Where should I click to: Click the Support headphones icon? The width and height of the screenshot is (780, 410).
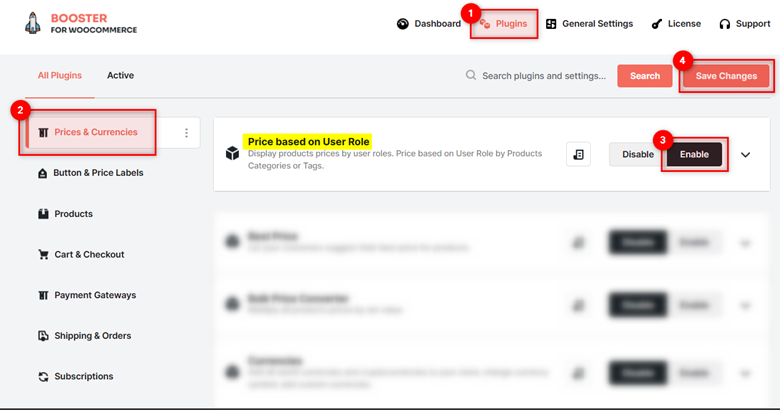click(725, 24)
